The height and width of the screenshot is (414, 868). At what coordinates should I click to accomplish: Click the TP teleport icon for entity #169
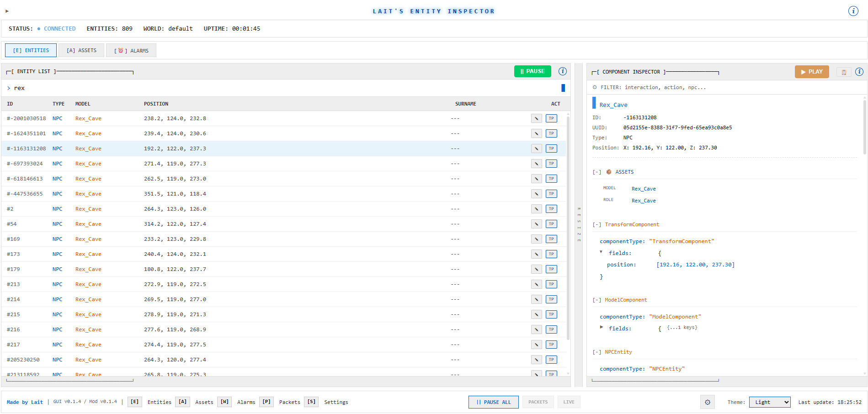551,239
